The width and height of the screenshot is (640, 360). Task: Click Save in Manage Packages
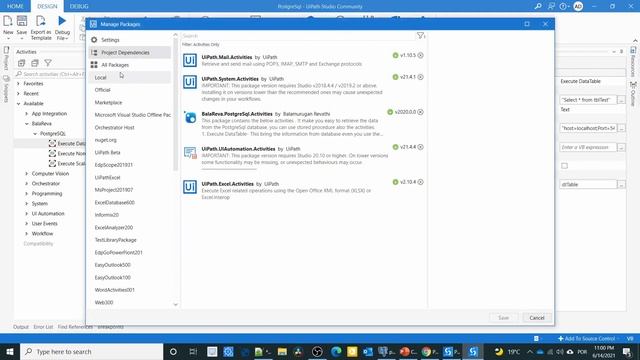point(503,318)
